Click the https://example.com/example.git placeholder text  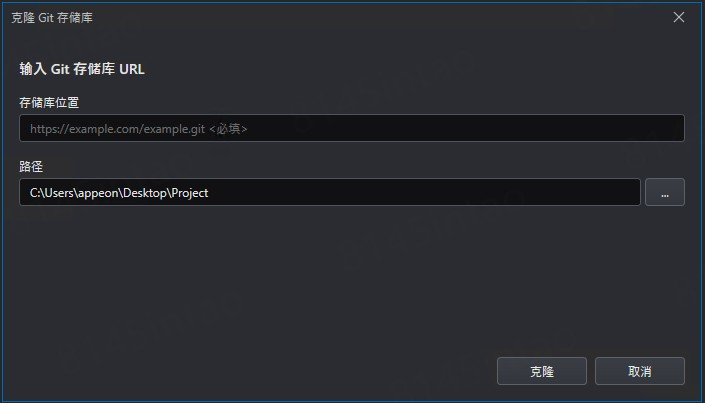tap(118, 129)
